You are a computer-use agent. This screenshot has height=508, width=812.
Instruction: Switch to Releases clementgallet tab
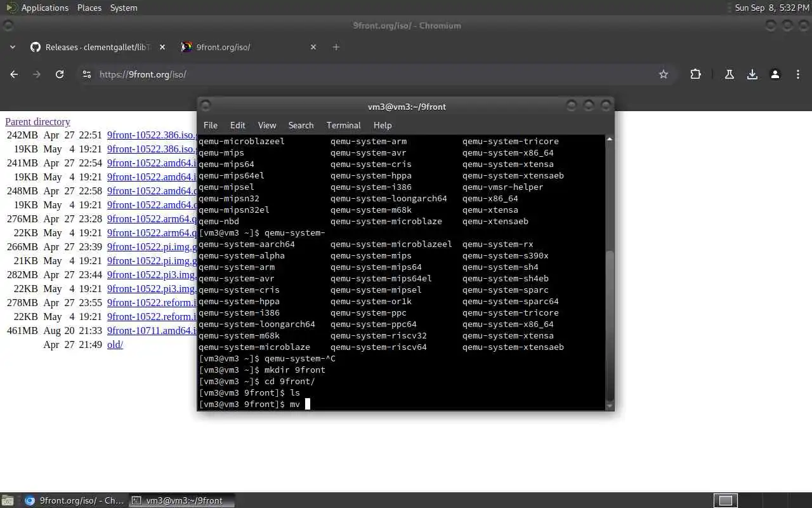(x=98, y=47)
